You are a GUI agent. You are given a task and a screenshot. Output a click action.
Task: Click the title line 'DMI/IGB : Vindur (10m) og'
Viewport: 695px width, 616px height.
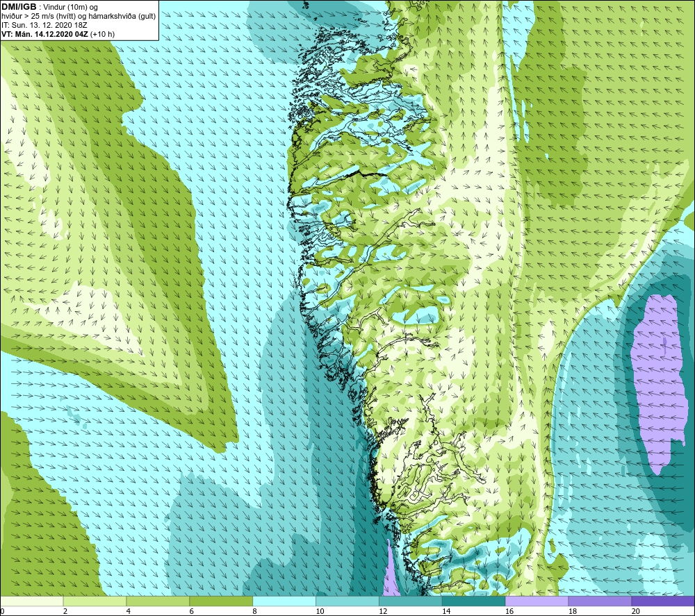coord(50,7)
